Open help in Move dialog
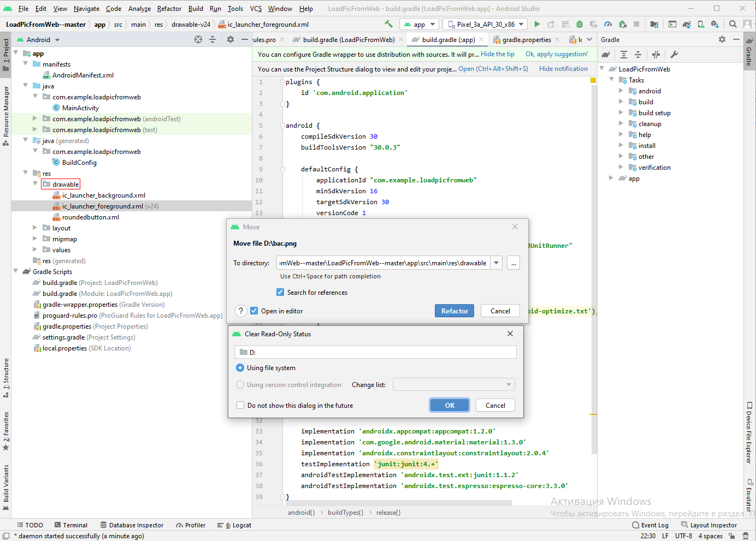The height and width of the screenshot is (541, 756). point(241,311)
